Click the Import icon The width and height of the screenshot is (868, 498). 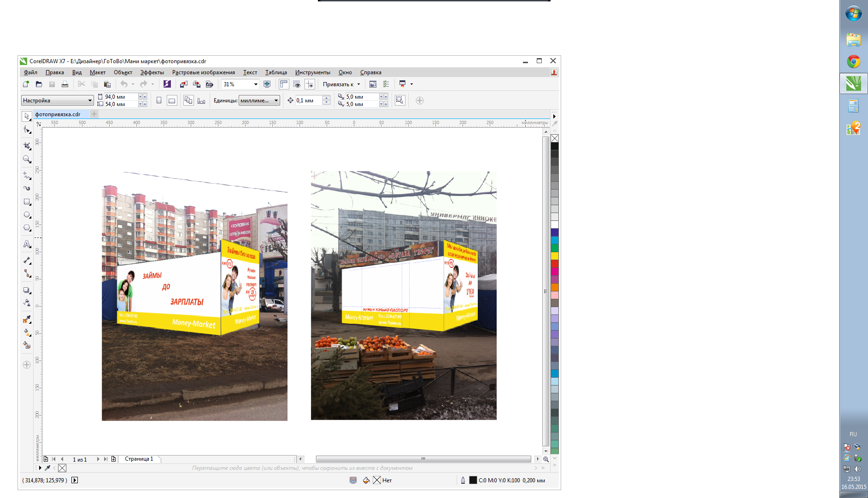click(x=183, y=84)
